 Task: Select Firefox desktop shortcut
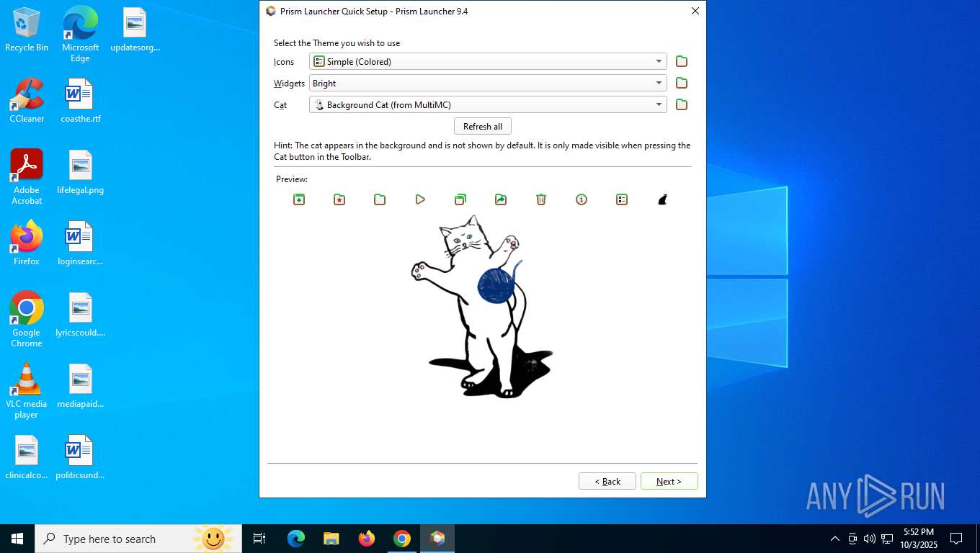coord(27,243)
